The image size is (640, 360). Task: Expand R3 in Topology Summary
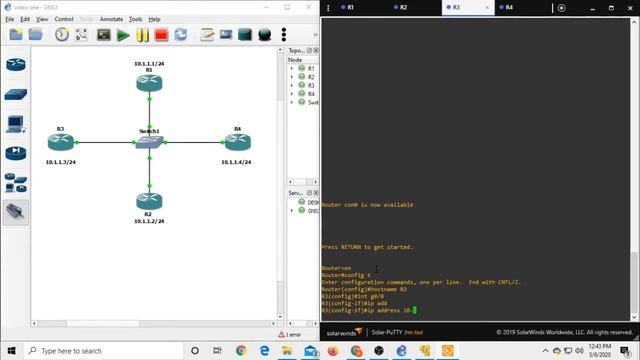(x=291, y=85)
